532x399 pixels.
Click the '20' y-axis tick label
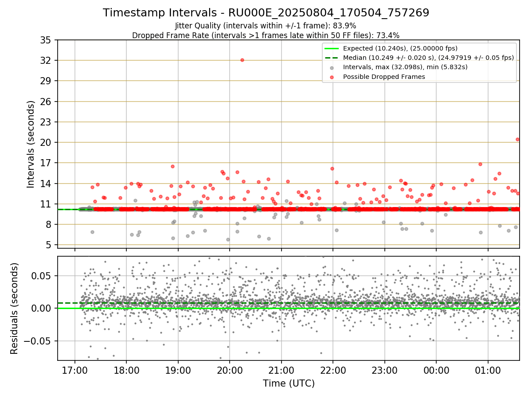[x=46, y=142]
